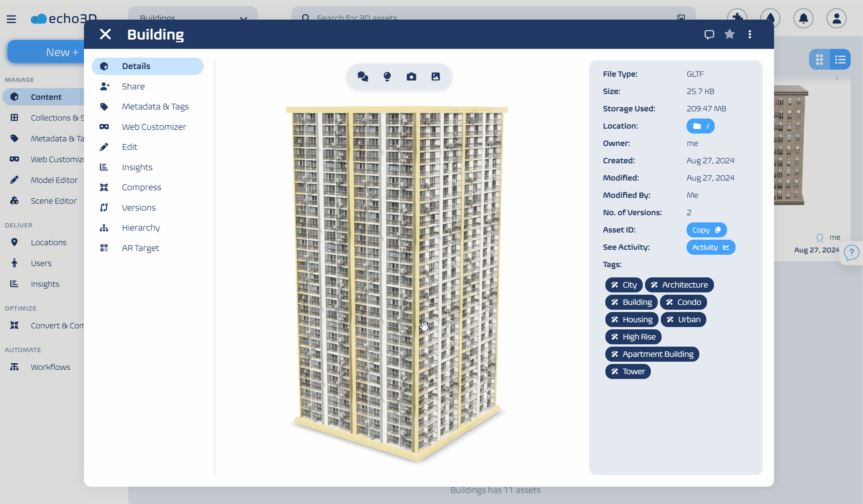Click the lightbulb lighting icon
The image size is (863, 504).
pos(387,77)
